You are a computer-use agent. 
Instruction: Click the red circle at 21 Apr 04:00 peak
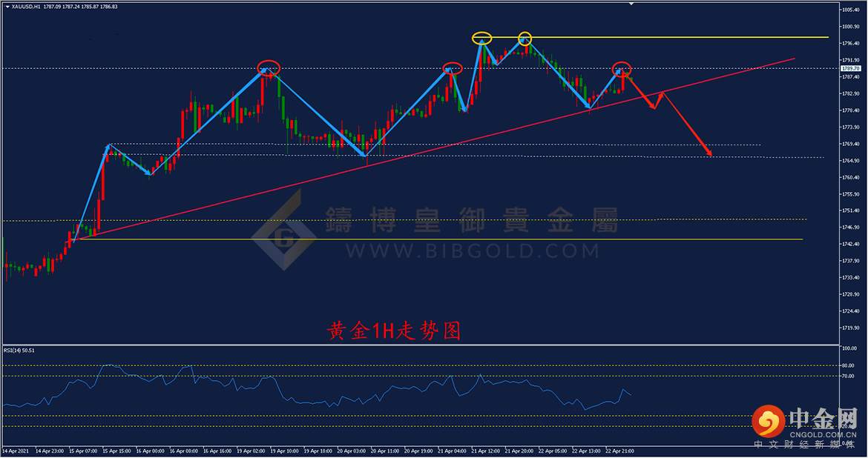453,69
